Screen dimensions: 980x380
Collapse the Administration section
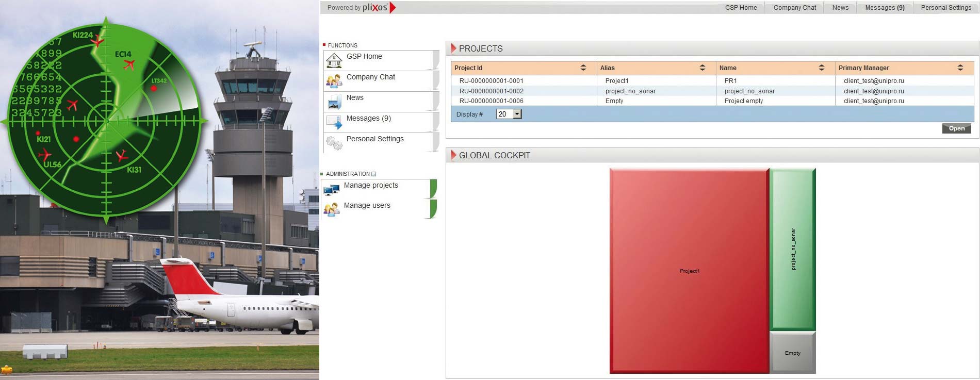click(374, 174)
